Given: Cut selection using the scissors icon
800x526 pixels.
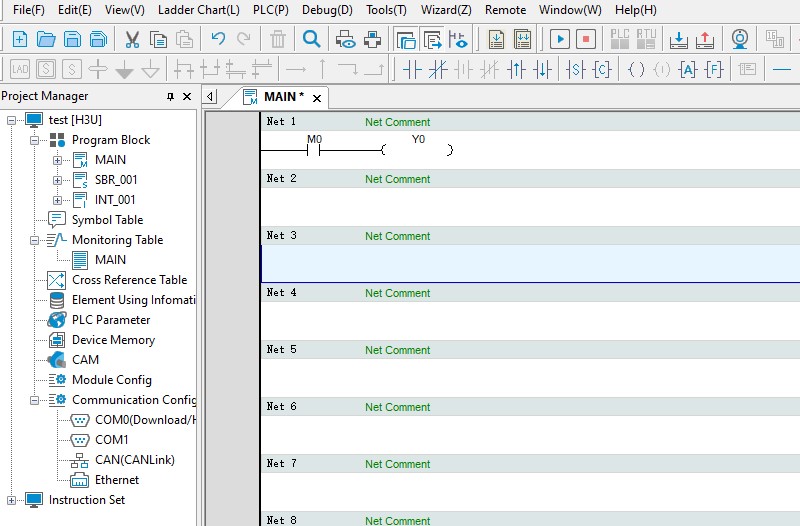Looking at the screenshot, I should coord(132,39).
